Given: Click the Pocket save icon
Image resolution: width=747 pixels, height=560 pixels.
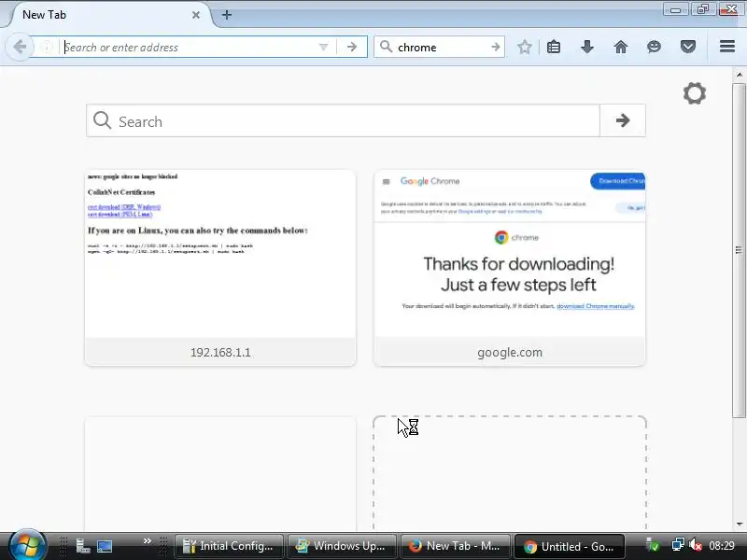Looking at the screenshot, I should tap(687, 47).
